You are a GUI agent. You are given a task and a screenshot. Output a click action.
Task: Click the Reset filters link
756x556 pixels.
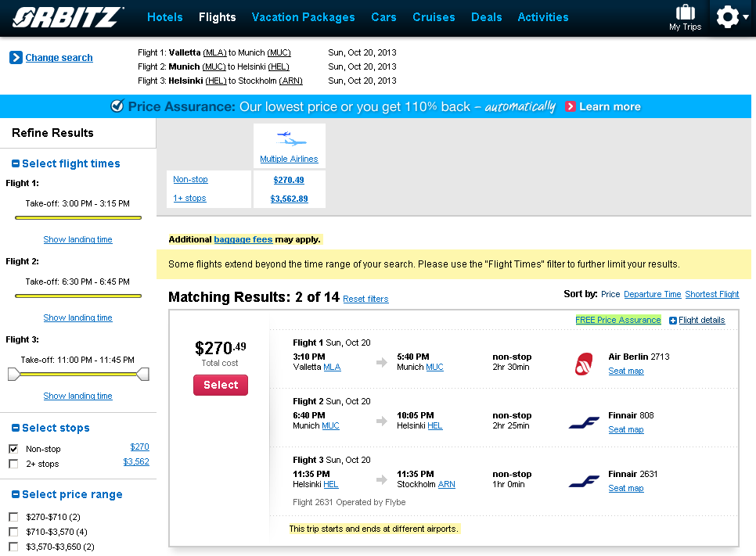pyautogui.click(x=365, y=300)
